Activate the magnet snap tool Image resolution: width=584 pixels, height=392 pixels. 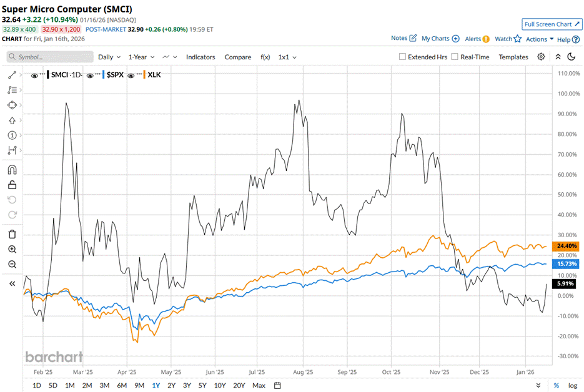click(x=12, y=170)
